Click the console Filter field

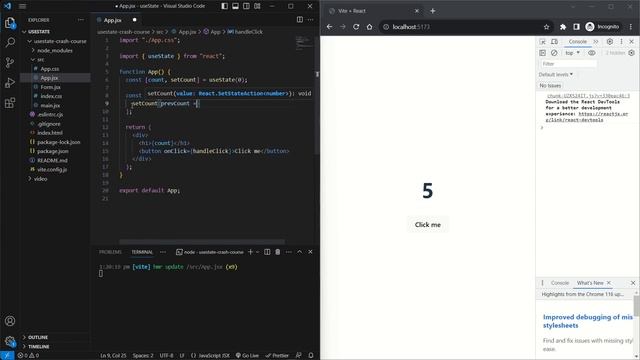click(x=569, y=64)
